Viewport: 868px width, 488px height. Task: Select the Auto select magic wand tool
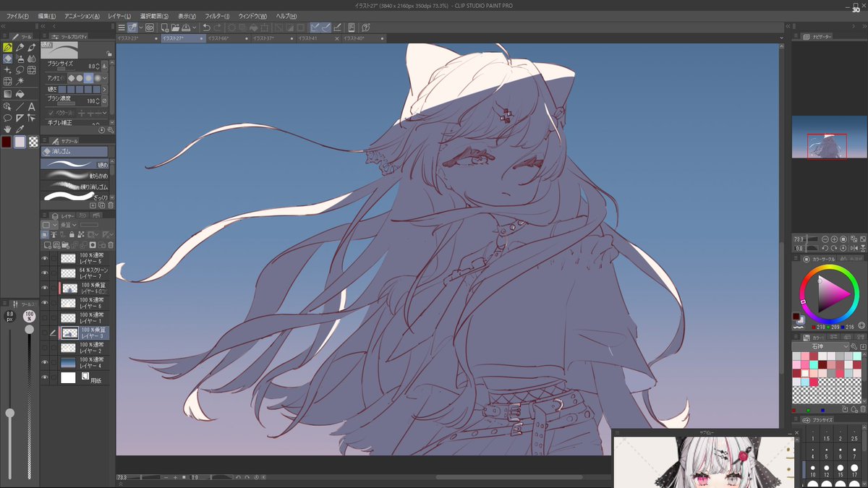point(20,82)
